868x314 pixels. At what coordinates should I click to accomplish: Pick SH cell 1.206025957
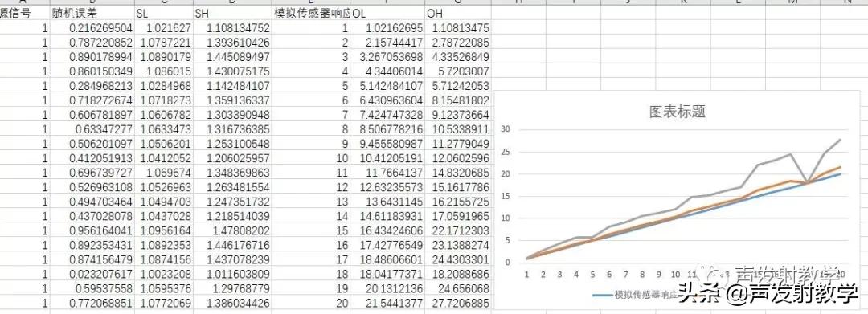tap(232, 158)
